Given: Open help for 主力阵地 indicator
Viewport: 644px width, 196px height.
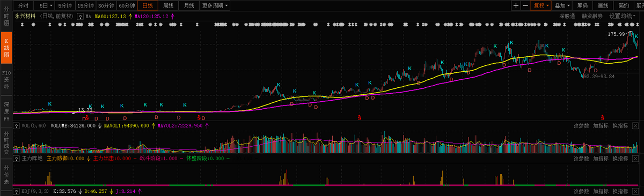Looking at the screenshot, I should [x=16, y=159].
